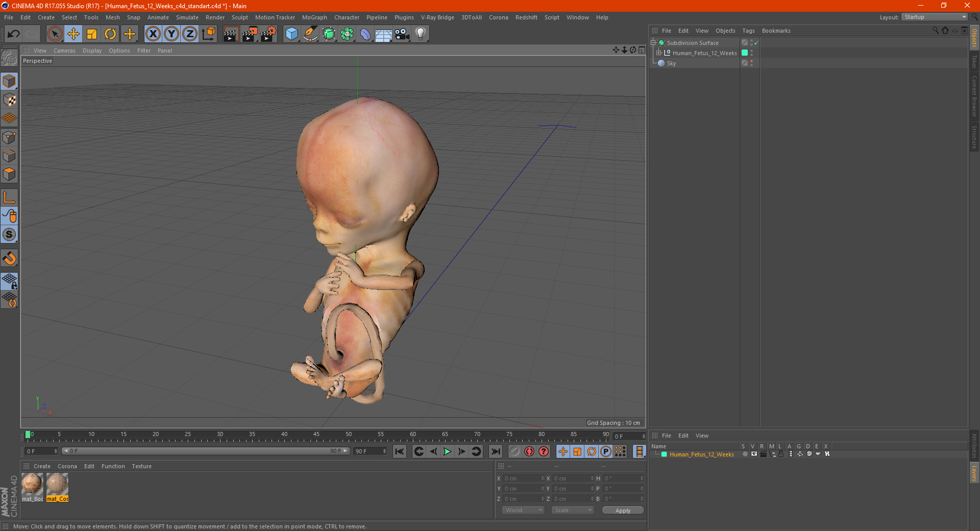
Task: Open the Render menu
Action: 215,17
